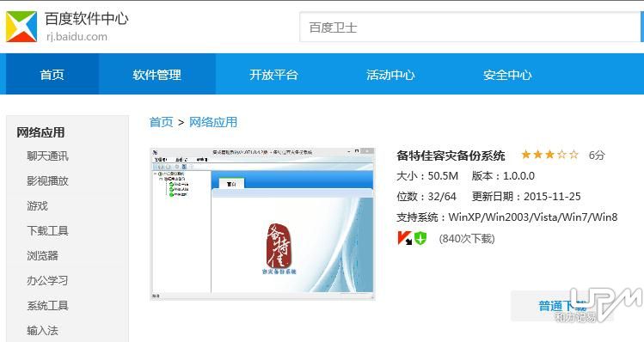Image resolution: width=644 pixels, height=342 pixels.
Task: Click the 普通下载 download button
Action: [x=562, y=306]
